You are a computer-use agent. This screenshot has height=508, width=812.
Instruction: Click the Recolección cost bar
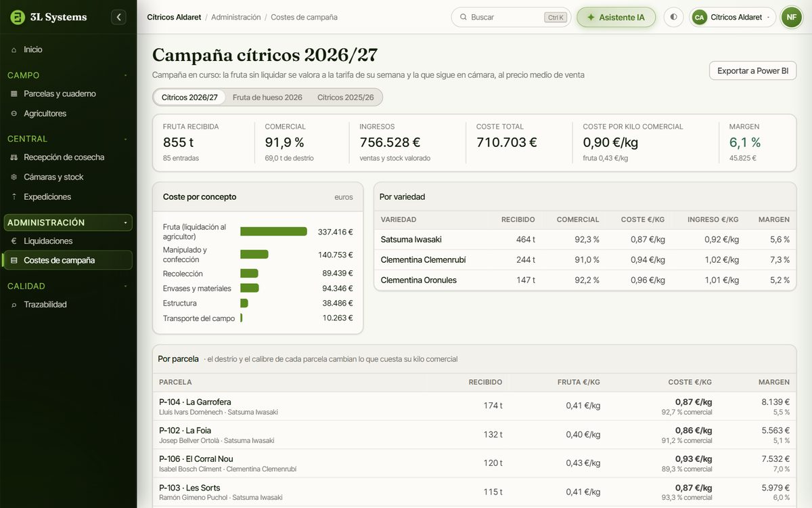(249, 274)
